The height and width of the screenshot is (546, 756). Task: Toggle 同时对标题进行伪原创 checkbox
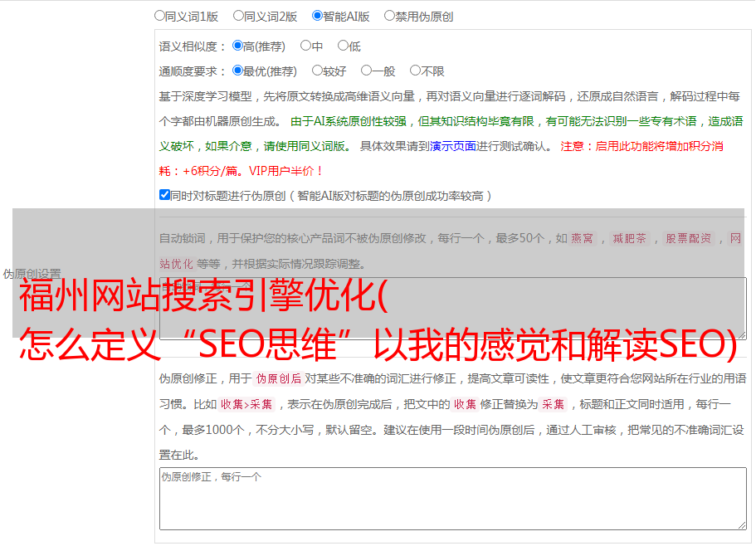click(164, 195)
